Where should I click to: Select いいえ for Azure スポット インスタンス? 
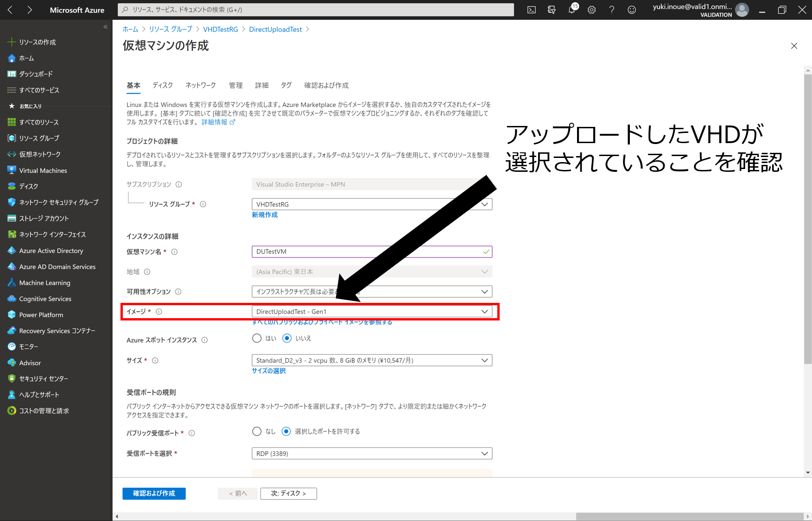click(x=287, y=339)
